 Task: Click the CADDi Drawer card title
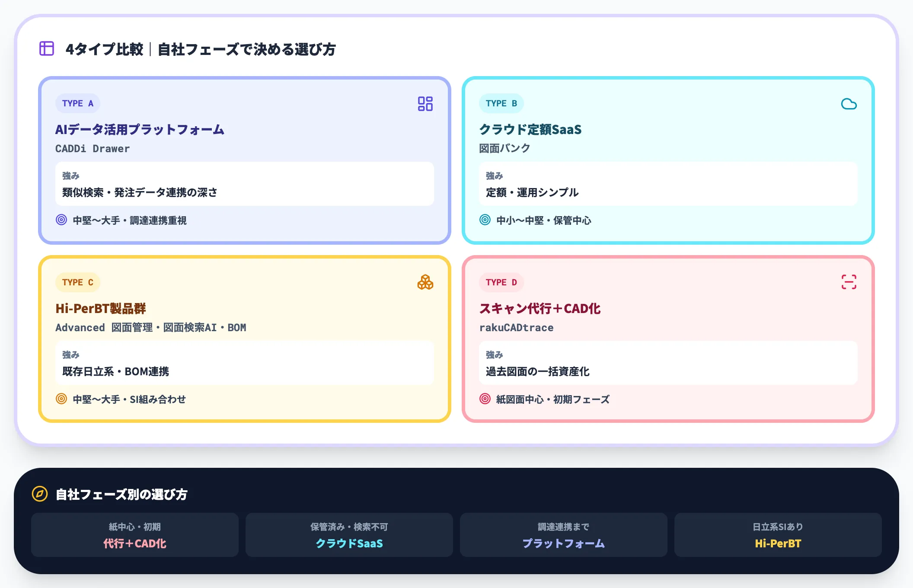(x=92, y=148)
